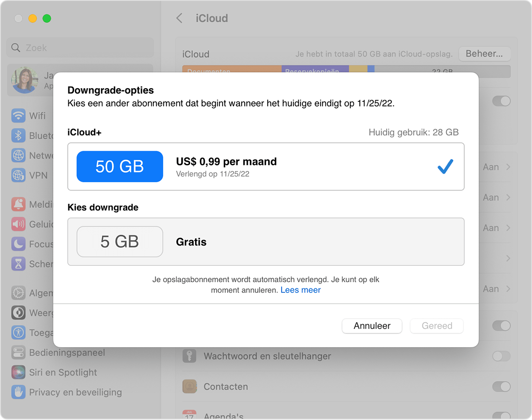
Task: Select the 50 GB blue plan badge
Action: click(120, 167)
